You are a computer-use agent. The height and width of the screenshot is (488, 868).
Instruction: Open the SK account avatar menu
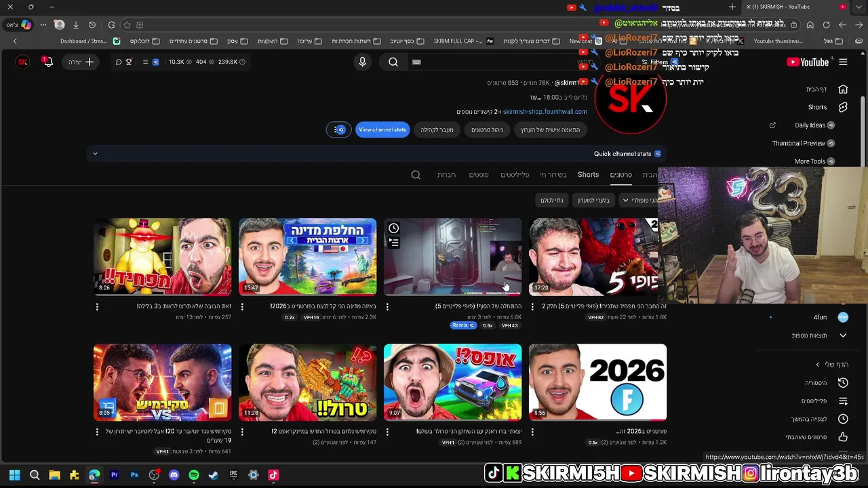coord(22,62)
